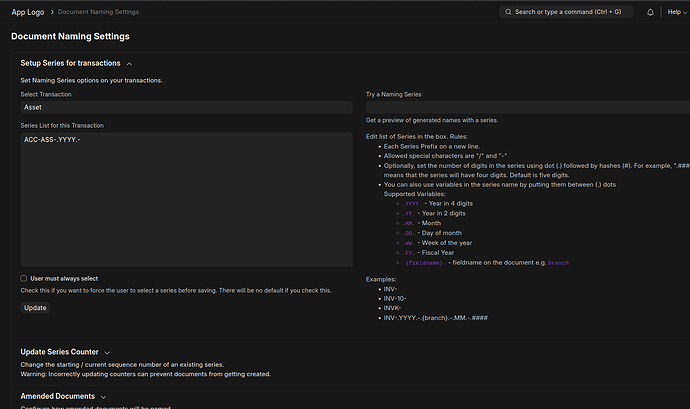Click the Document Naming Settings page heading
Screen dimensions: 690x409
click(70, 37)
